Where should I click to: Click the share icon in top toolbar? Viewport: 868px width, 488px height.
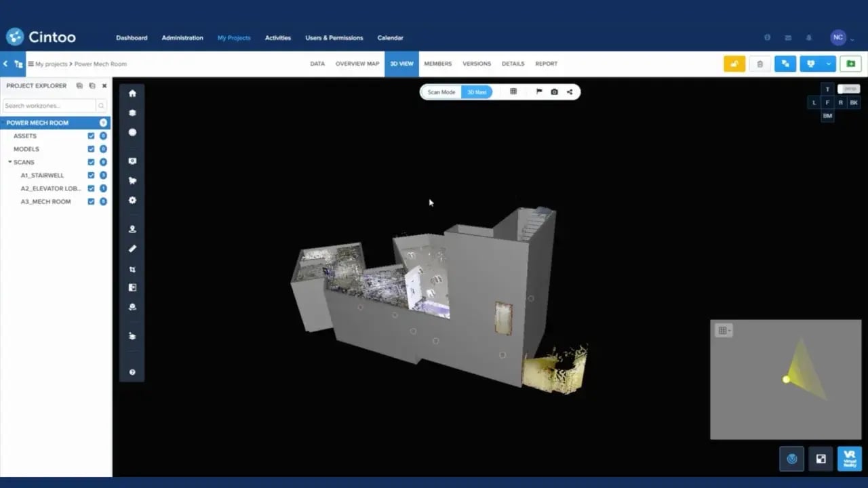pyautogui.click(x=570, y=92)
